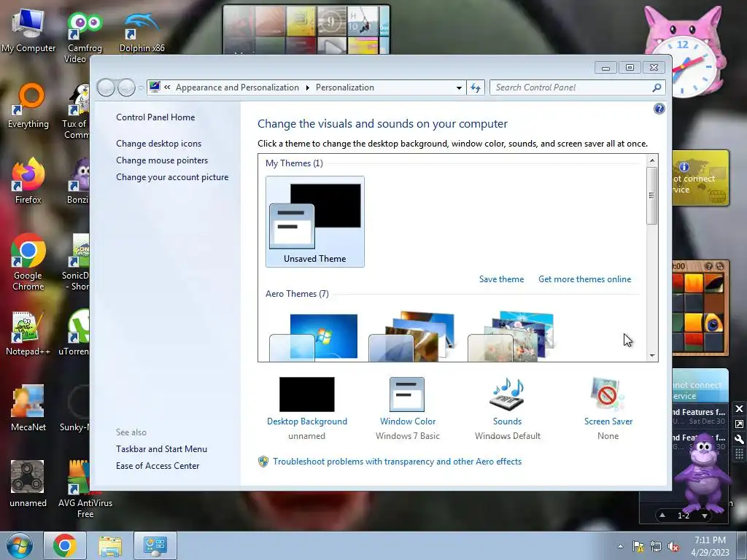Expand Appearance and Personalization breadcrumb arrow
747x560 pixels.
tap(307, 87)
